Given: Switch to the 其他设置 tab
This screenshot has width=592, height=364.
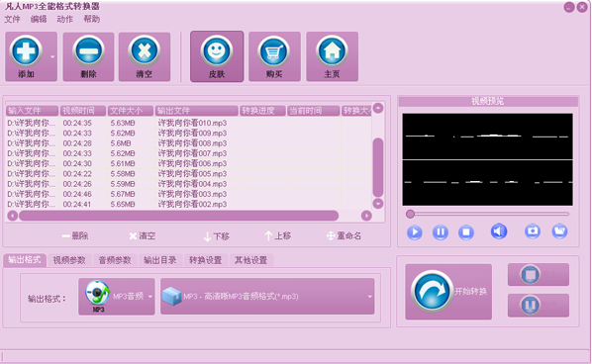Looking at the screenshot, I should point(251,260).
